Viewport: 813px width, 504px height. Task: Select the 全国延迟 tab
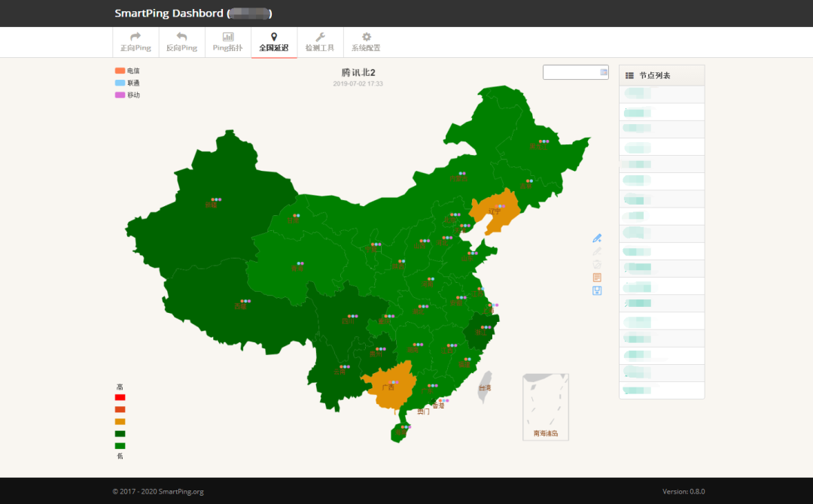point(274,43)
